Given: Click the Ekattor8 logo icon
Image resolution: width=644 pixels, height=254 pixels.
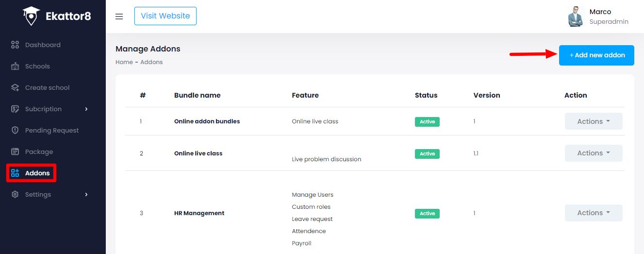Looking at the screenshot, I should click(32, 16).
